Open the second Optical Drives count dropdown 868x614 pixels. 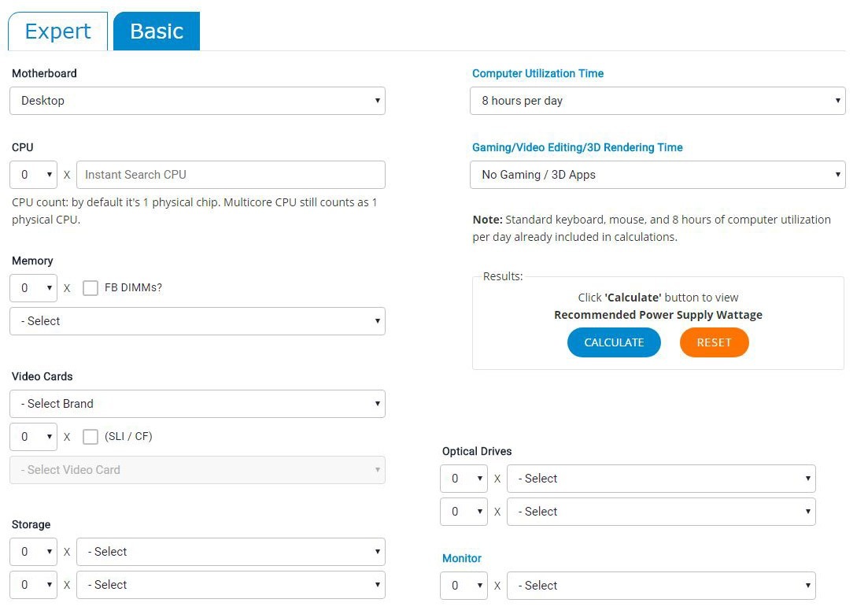pyautogui.click(x=464, y=512)
